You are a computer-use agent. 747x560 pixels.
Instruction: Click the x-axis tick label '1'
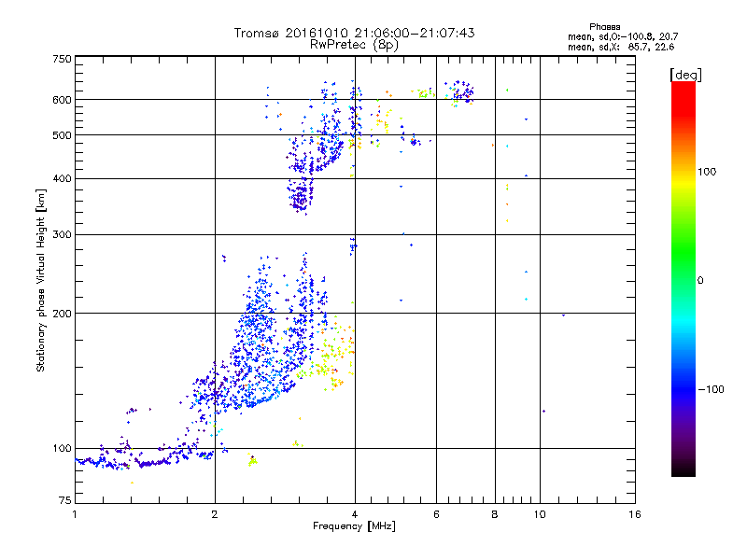point(75,514)
